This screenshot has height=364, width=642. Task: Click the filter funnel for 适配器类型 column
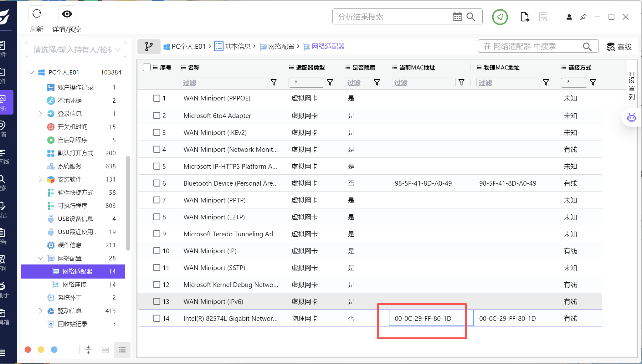(330, 82)
